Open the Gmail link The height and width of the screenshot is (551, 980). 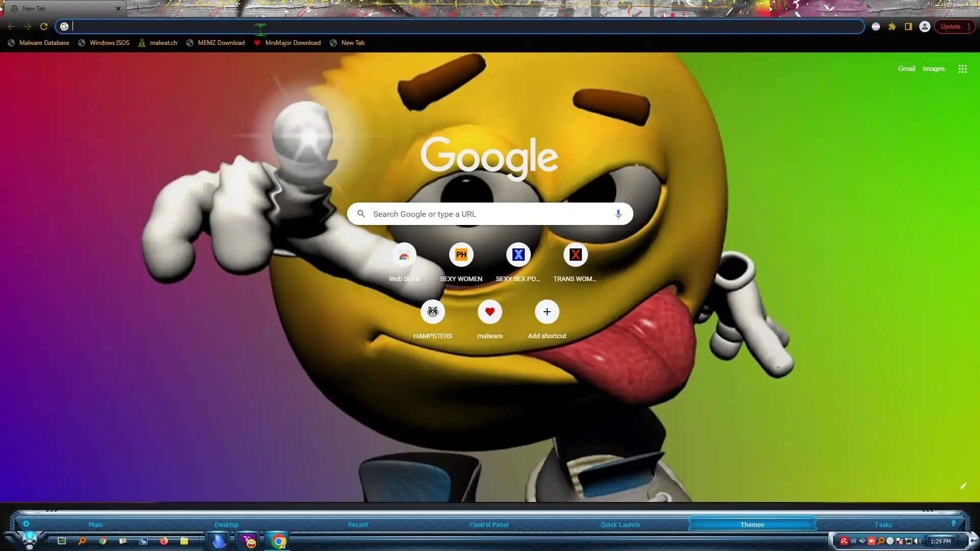[906, 68]
